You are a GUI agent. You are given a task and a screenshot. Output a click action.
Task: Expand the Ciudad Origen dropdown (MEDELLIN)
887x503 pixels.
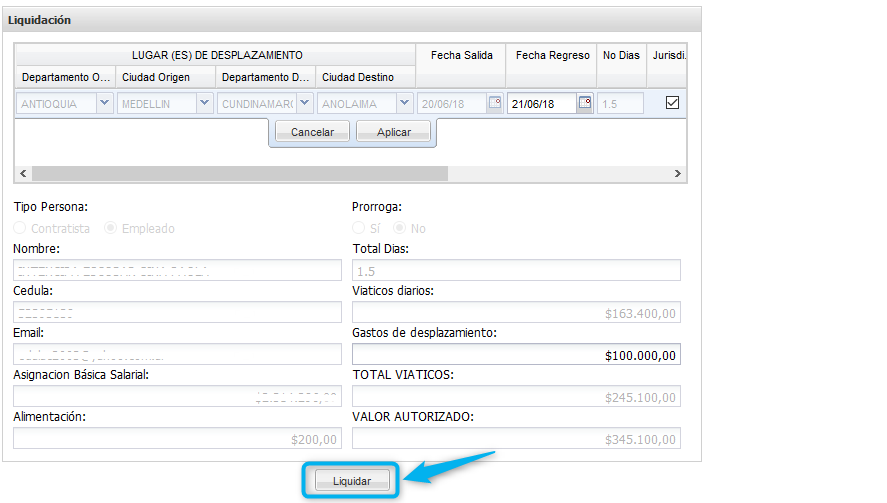click(204, 103)
